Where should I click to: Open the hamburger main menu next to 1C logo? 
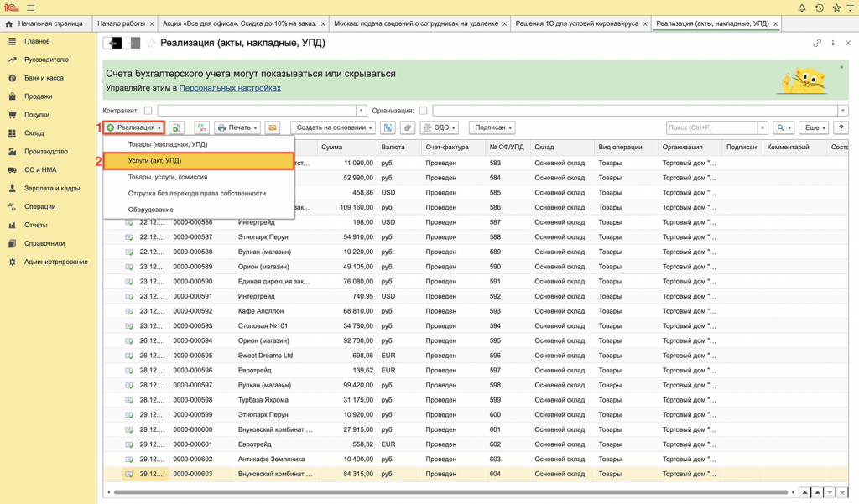(31, 8)
